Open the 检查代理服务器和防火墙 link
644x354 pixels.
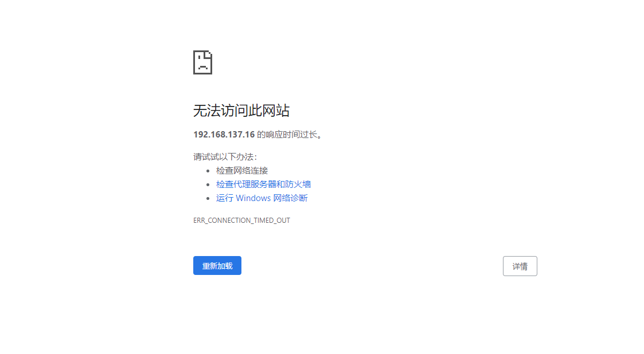(263, 184)
